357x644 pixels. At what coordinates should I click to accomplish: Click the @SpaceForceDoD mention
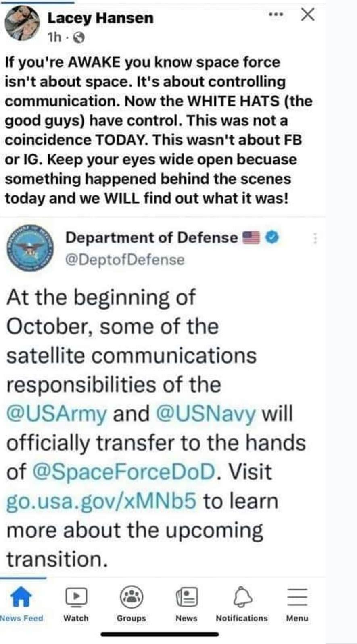tap(123, 472)
